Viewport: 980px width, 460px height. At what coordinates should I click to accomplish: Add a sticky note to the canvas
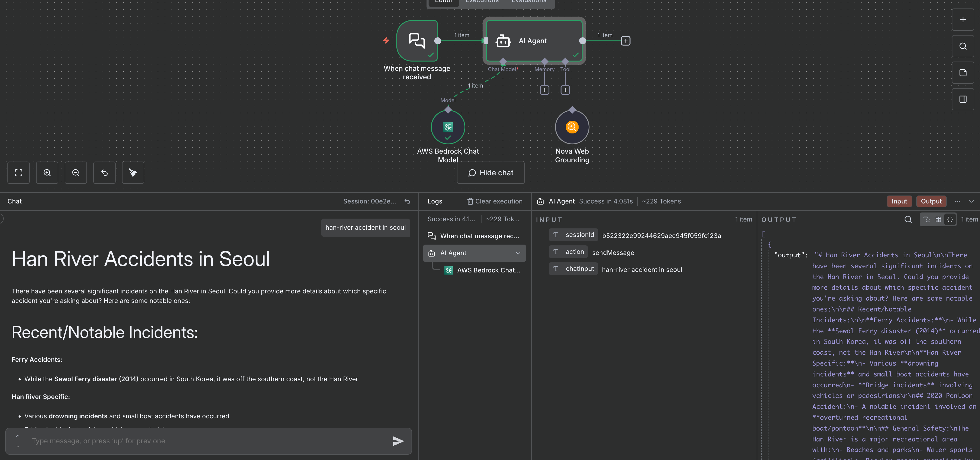click(962, 73)
